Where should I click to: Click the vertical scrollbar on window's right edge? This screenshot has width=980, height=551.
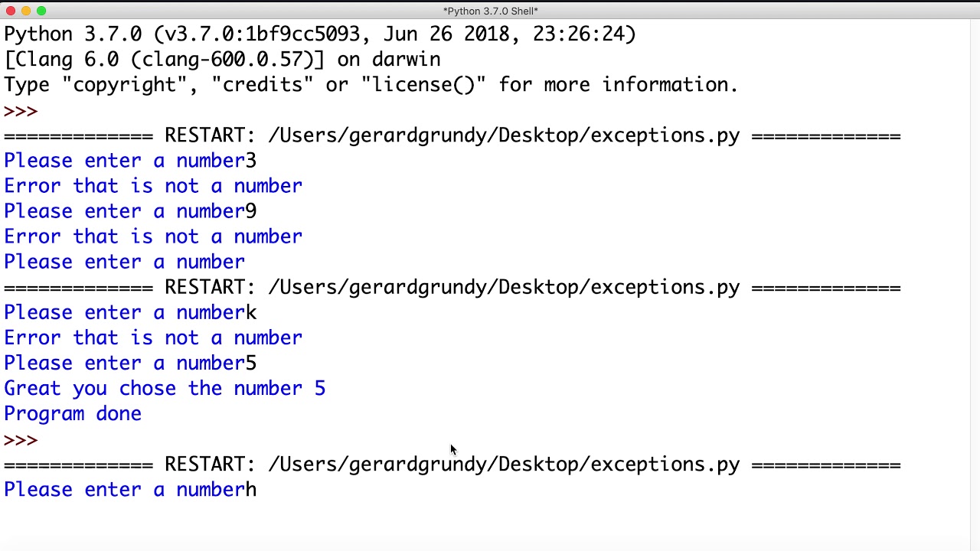974,283
